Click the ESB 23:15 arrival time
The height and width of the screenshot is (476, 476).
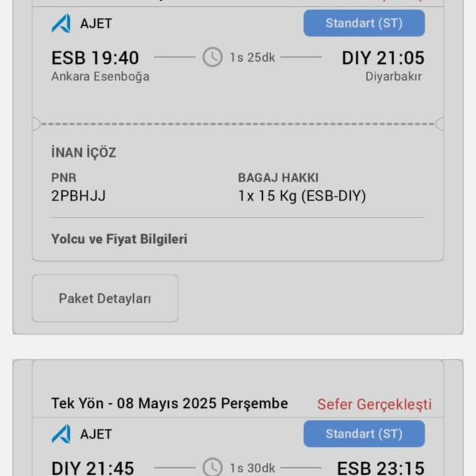tap(381, 467)
